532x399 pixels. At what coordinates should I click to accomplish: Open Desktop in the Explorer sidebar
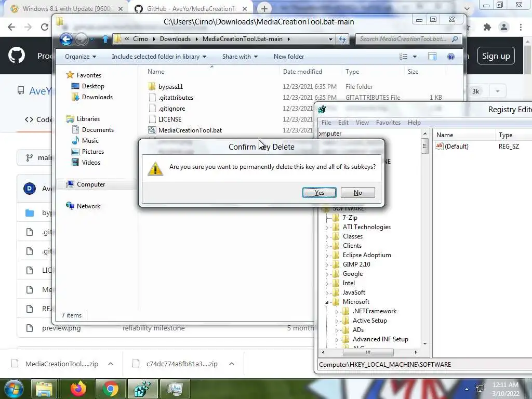pyautogui.click(x=93, y=86)
